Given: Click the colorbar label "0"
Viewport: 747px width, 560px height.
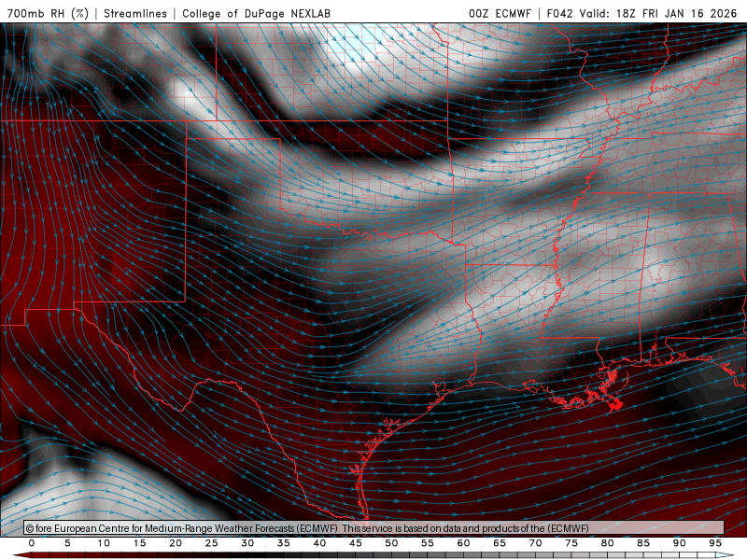Looking at the screenshot, I should click(x=32, y=543).
